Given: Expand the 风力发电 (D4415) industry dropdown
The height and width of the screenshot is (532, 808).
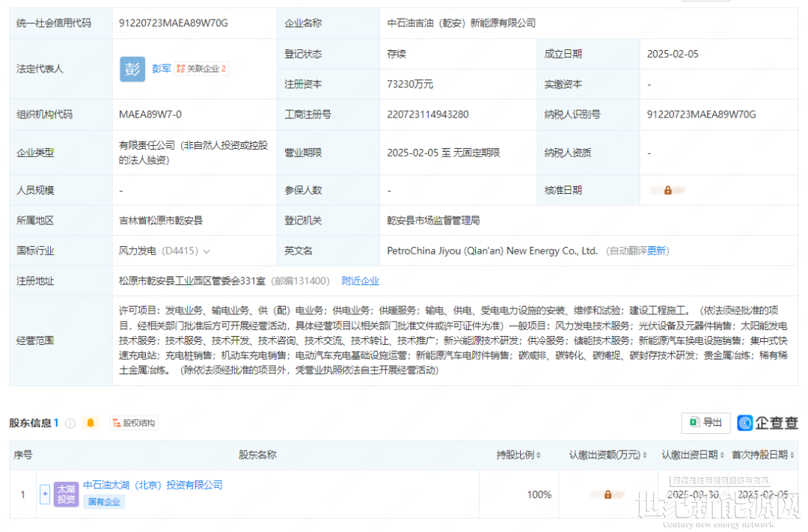Looking at the screenshot, I should coord(206,251).
